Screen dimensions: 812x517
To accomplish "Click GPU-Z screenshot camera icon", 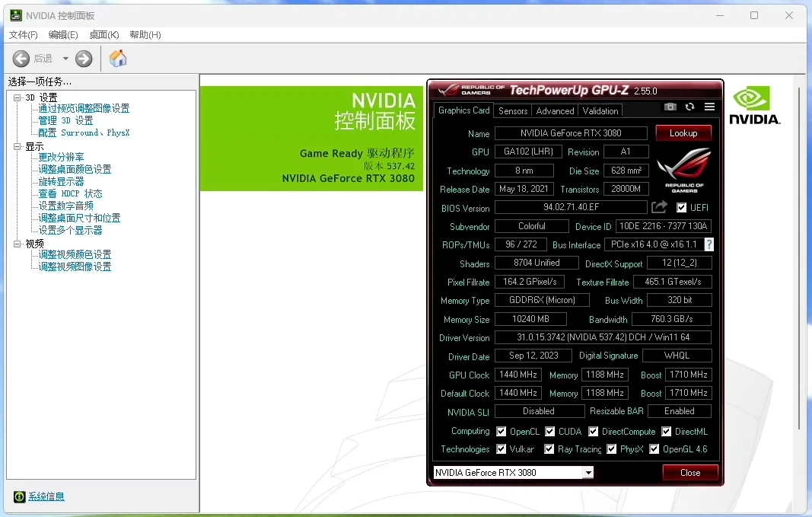I will [x=670, y=107].
